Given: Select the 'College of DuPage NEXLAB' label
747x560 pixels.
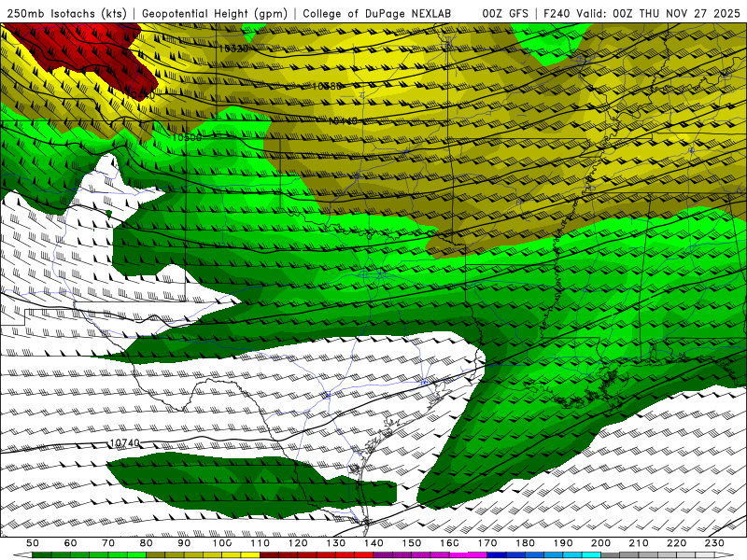Looking at the screenshot, I should (x=376, y=14).
